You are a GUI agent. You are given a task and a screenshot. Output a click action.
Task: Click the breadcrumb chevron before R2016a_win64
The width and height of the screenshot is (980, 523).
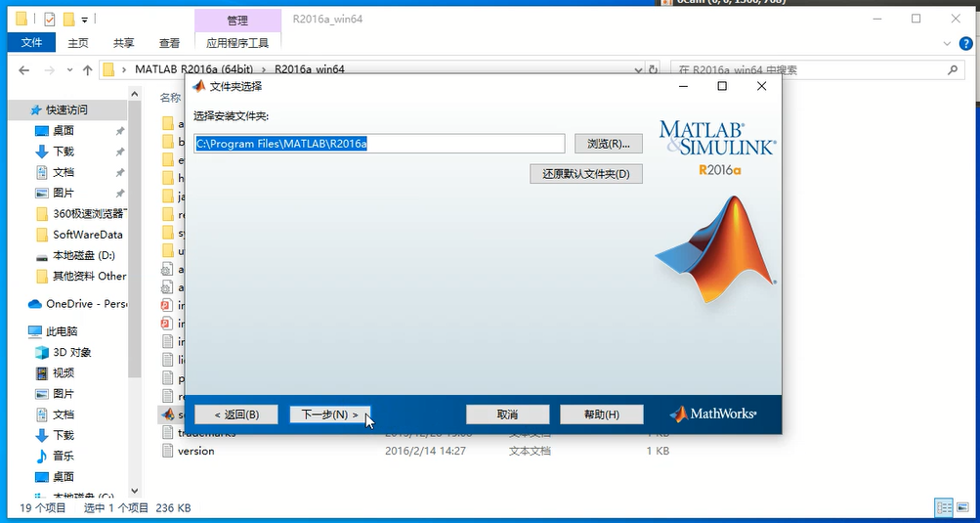coord(265,69)
